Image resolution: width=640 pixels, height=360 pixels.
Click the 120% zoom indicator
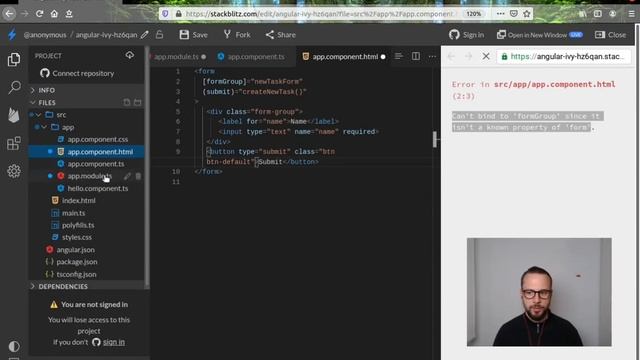click(x=473, y=13)
